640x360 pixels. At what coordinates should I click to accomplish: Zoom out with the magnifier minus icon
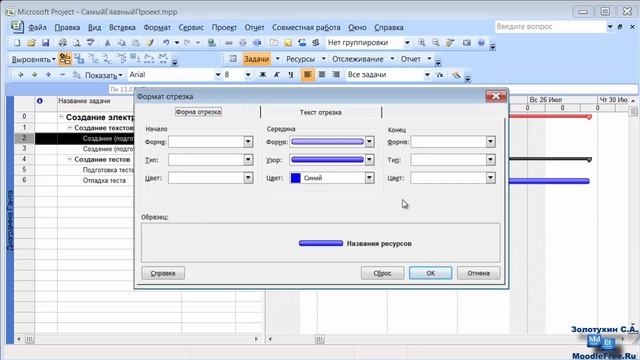pyautogui.click(x=436, y=42)
